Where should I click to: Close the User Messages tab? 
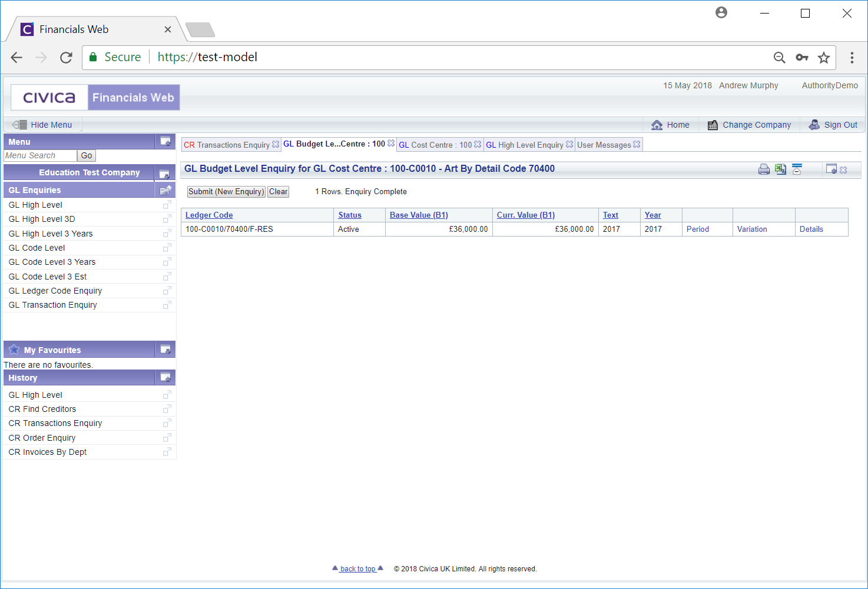[x=637, y=144]
